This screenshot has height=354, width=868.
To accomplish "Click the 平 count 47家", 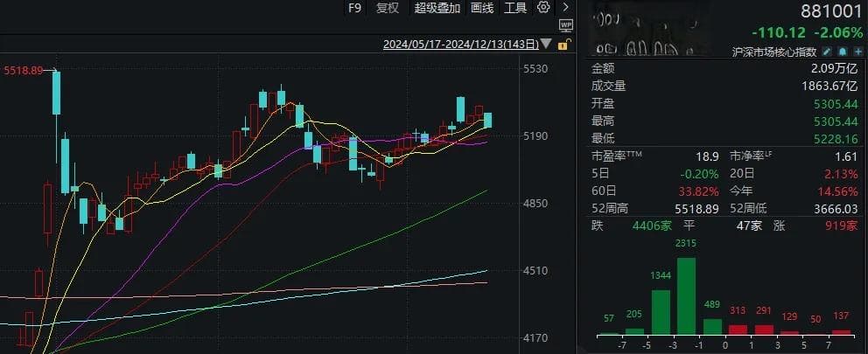I will [748, 226].
